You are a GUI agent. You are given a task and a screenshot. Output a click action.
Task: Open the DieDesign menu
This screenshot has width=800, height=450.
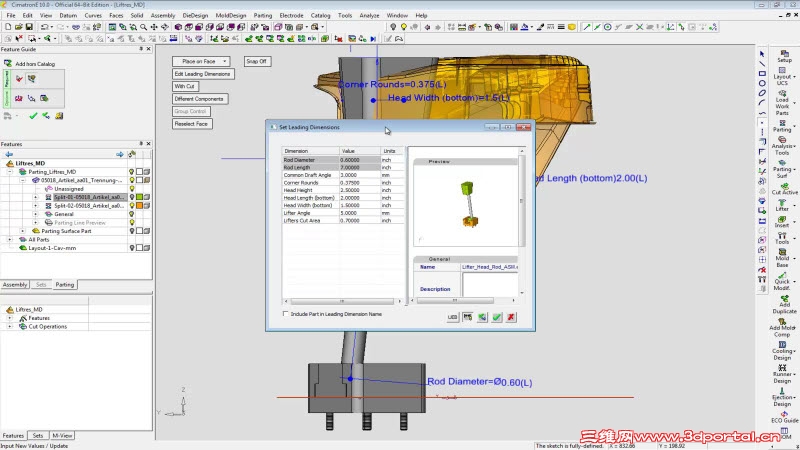click(195, 15)
